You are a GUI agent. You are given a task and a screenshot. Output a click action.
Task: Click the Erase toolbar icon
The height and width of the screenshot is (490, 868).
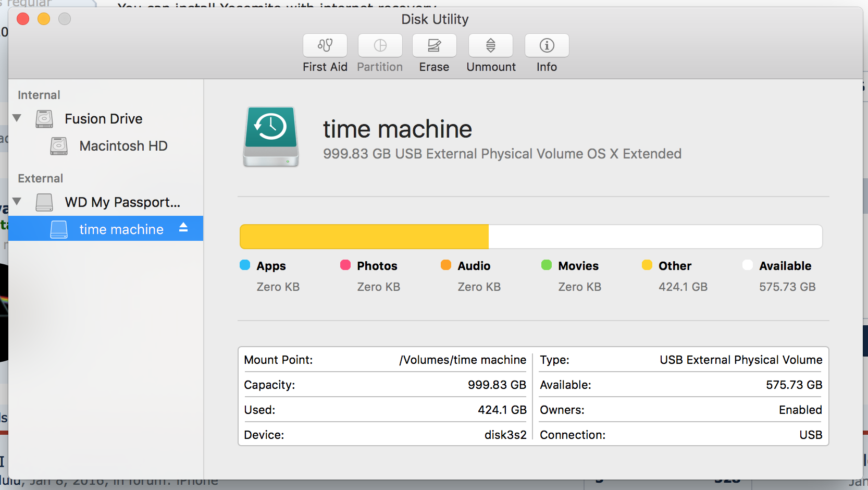435,45
